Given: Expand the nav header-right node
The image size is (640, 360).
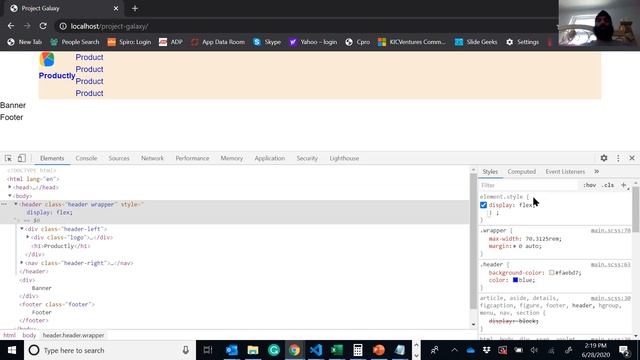Looking at the screenshot, I should (22, 262).
